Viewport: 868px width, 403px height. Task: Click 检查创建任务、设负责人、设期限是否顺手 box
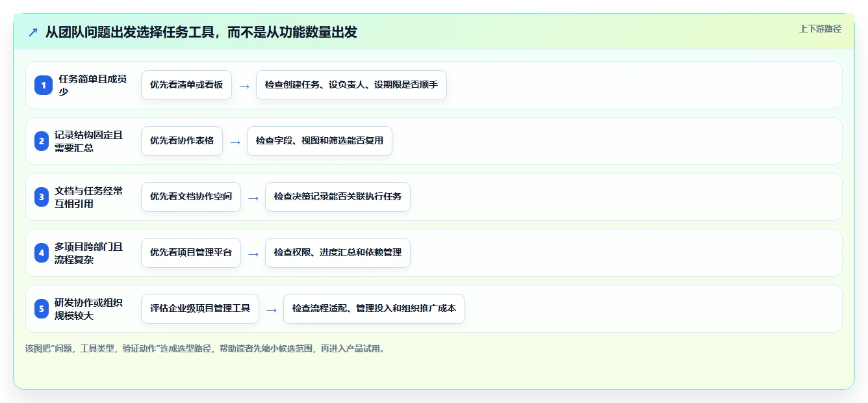pos(351,85)
